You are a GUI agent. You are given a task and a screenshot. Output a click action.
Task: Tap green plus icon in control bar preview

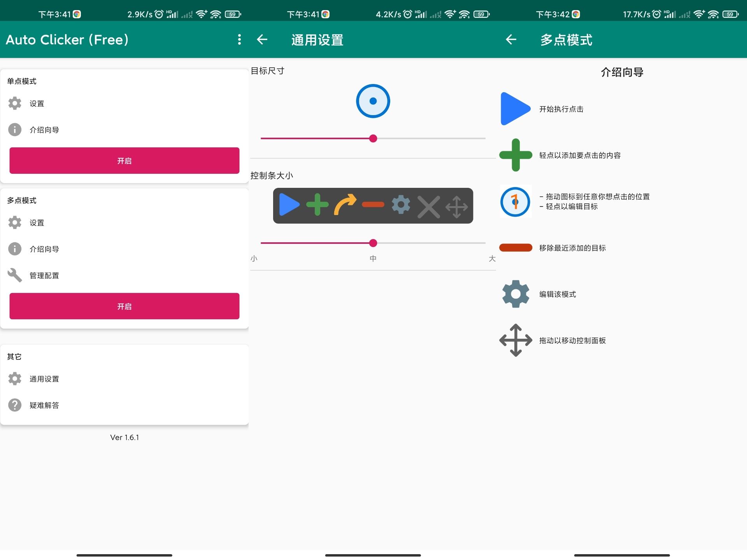pyautogui.click(x=317, y=205)
